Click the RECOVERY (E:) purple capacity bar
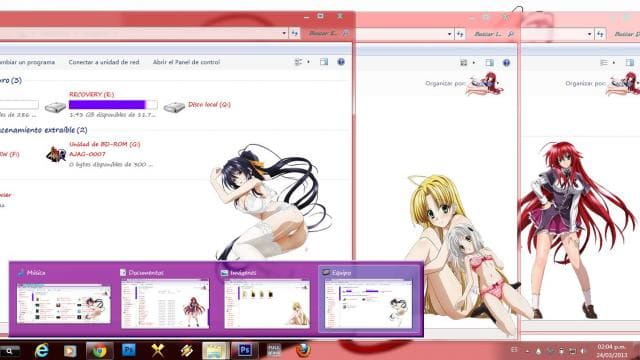 (x=113, y=104)
